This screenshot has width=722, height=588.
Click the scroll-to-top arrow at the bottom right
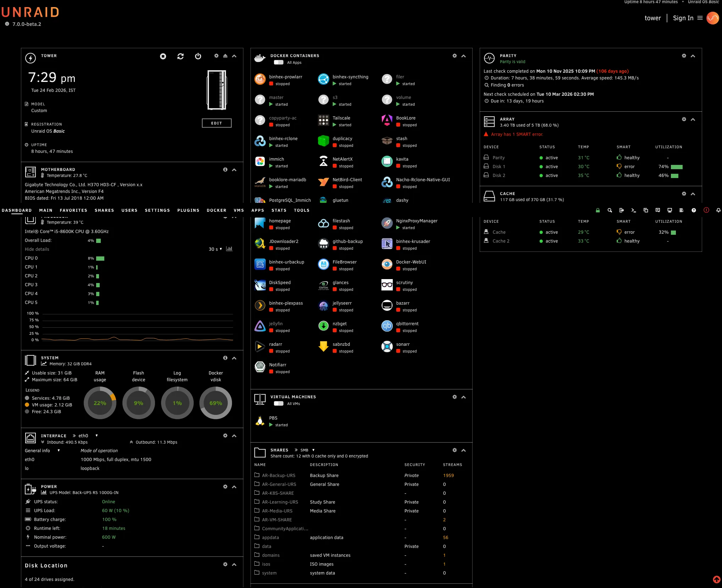tap(716, 579)
